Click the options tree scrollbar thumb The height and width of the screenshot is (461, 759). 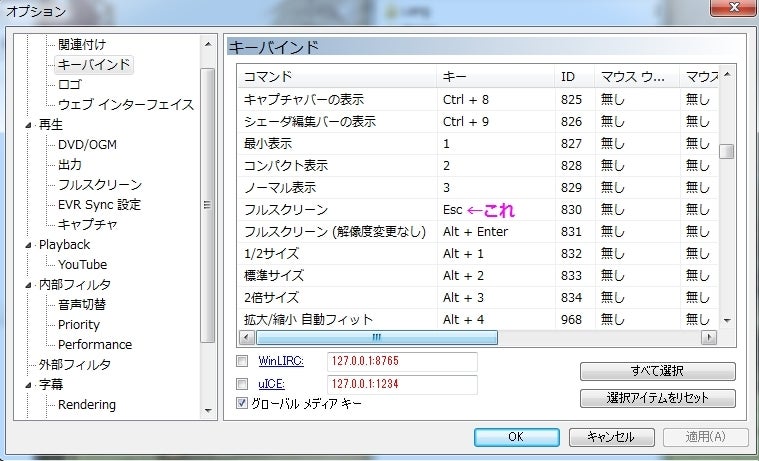(208, 205)
